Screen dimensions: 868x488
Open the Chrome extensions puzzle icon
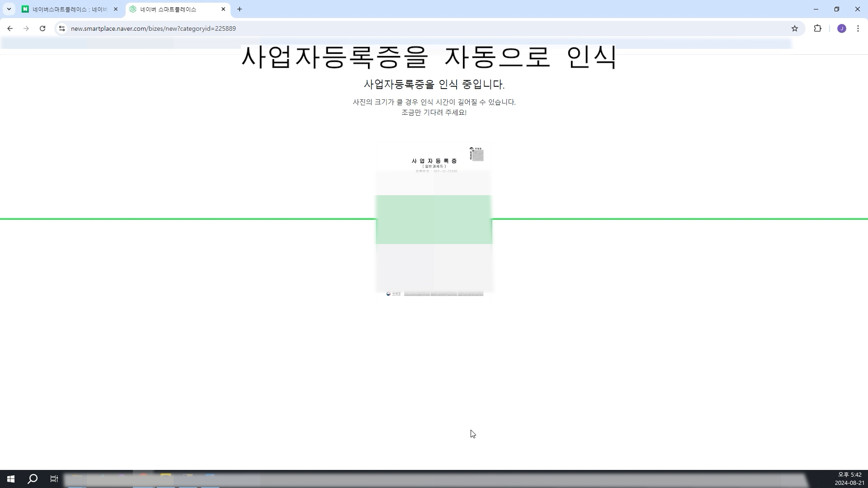click(817, 28)
